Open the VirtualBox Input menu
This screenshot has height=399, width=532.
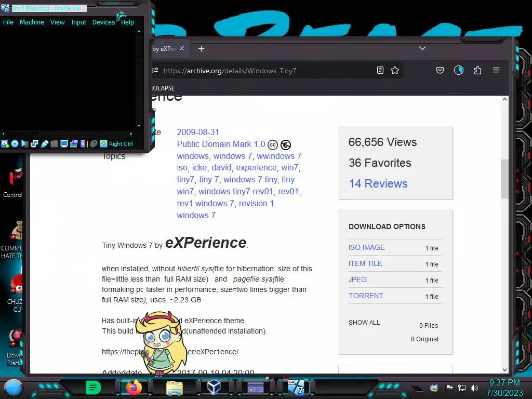point(79,22)
